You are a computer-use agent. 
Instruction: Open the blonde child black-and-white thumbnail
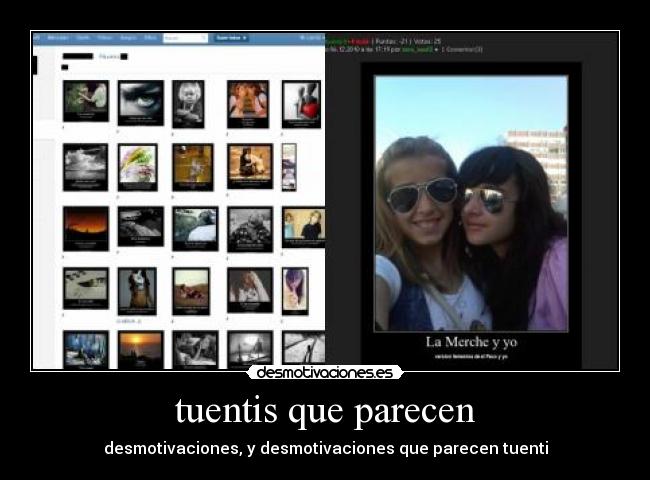coord(188,104)
